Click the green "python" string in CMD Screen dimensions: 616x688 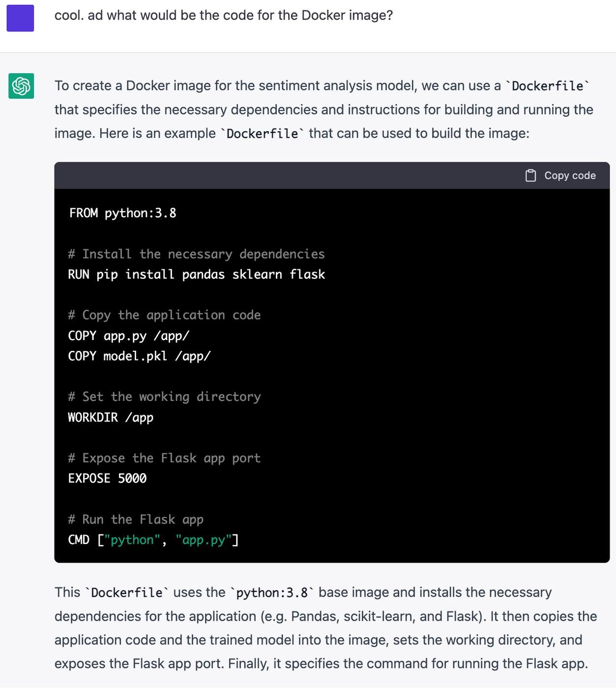tap(132, 540)
